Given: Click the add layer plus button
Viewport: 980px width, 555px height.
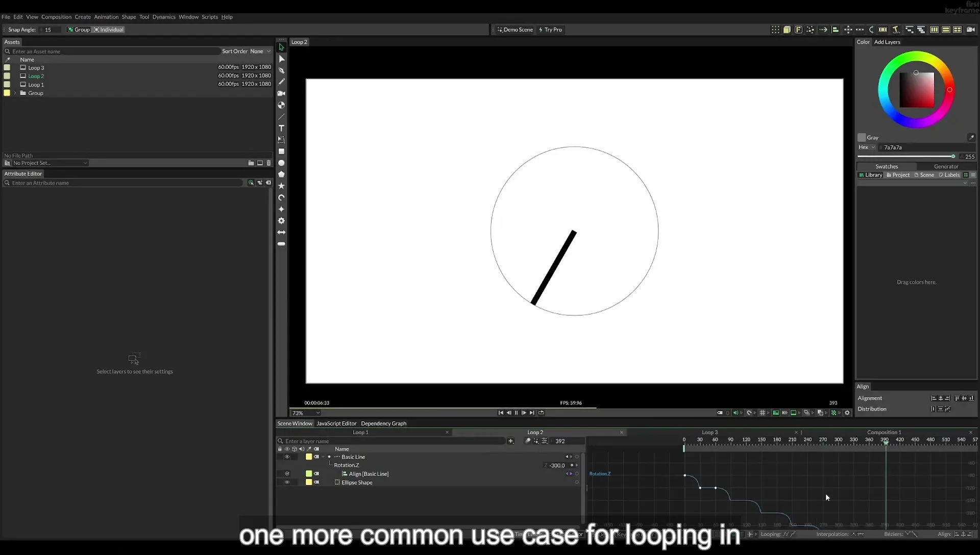Looking at the screenshot, I should (x=510, y=441).
